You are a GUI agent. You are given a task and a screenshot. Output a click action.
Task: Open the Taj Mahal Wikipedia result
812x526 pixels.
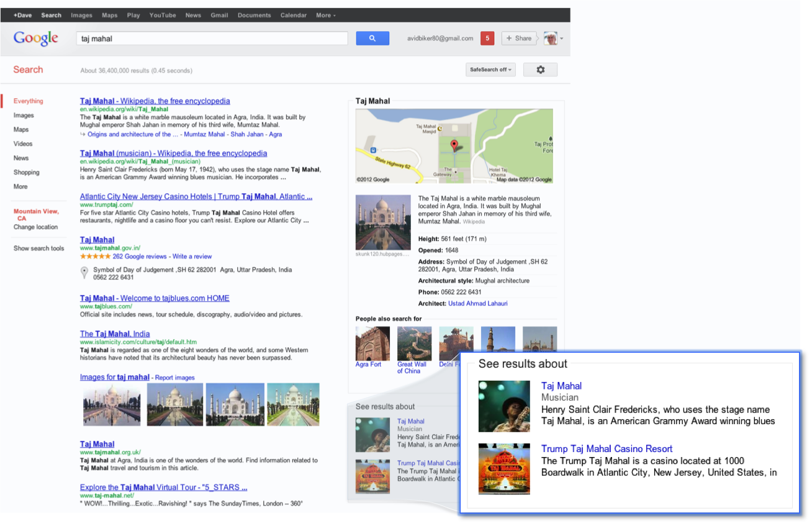coord(155,101)
